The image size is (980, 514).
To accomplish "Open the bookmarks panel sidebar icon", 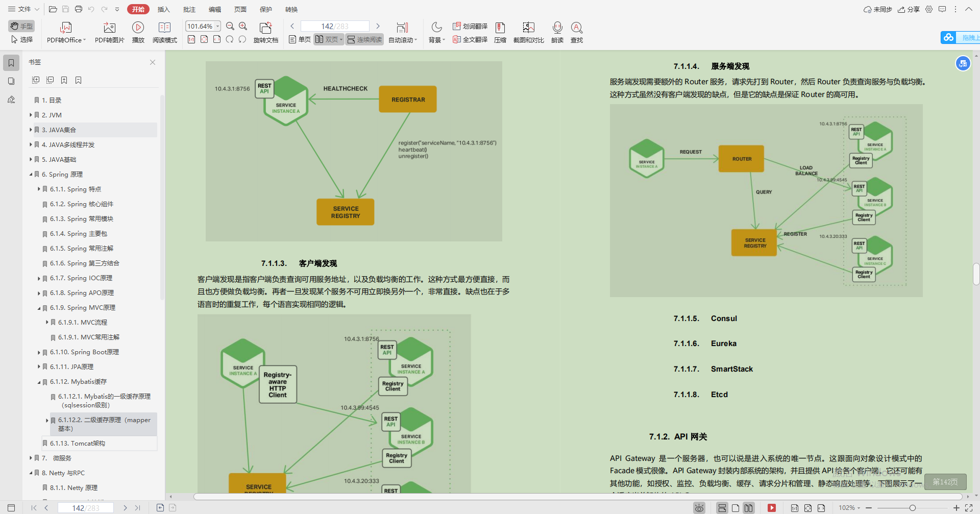I will pos(11,63).
